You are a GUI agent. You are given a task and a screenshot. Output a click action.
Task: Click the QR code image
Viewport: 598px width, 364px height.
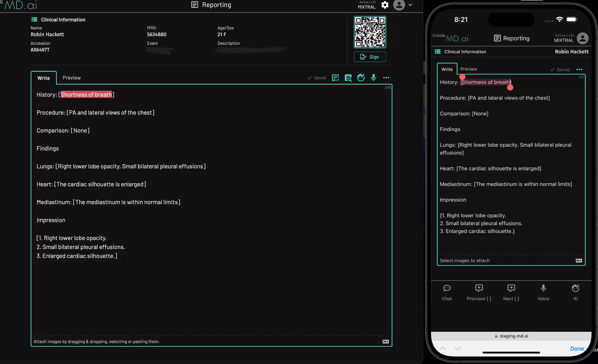[x=370, y=32]
